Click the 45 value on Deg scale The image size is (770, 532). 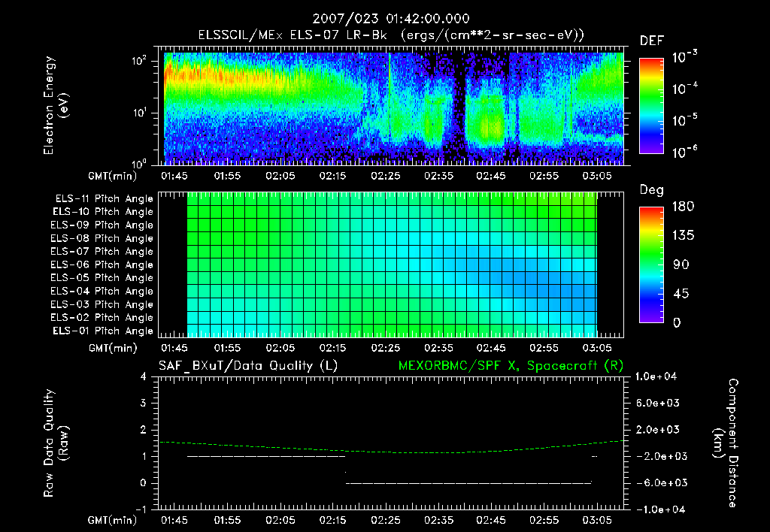click(681, 294)
